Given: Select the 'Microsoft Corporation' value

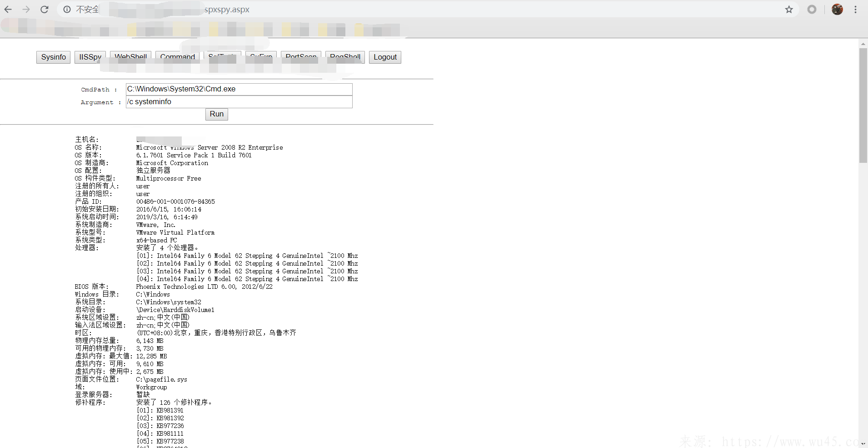Looking at the screenshot, I should pos(172,163).
